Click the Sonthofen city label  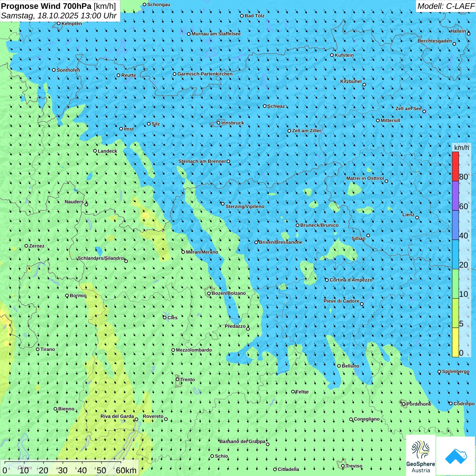click(x=68, y=70)
